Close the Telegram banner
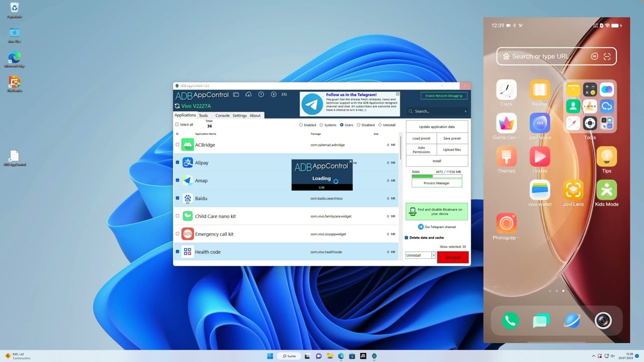The width and height of the screenshot is (644, 362). tap(397, 94)
